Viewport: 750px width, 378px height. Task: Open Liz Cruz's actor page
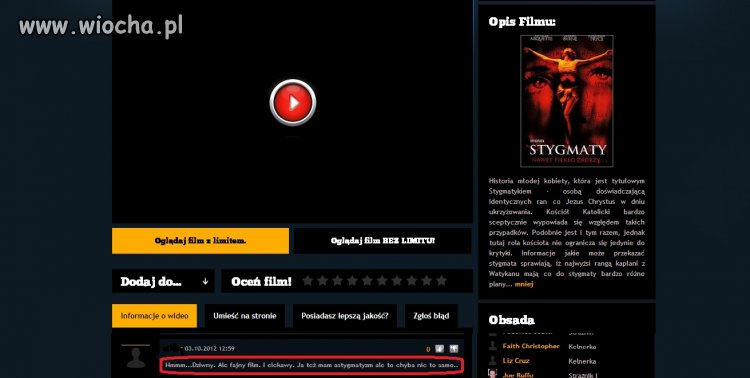516,360
